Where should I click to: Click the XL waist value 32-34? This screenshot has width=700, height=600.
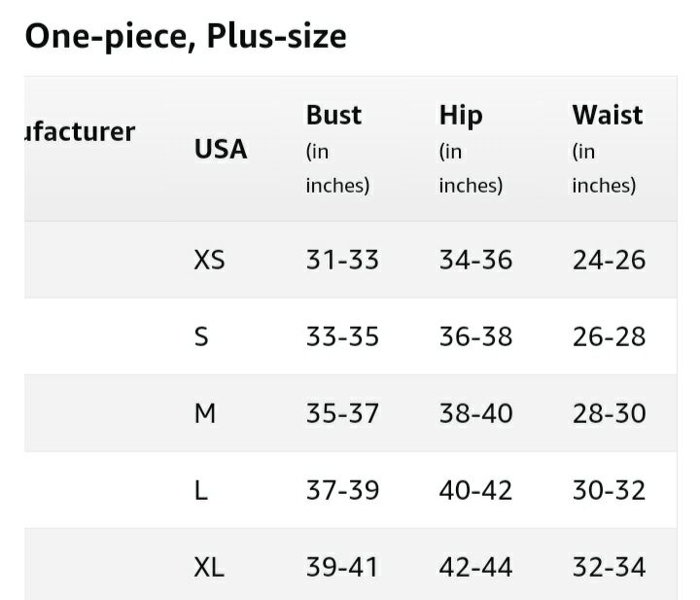[609, 567]
